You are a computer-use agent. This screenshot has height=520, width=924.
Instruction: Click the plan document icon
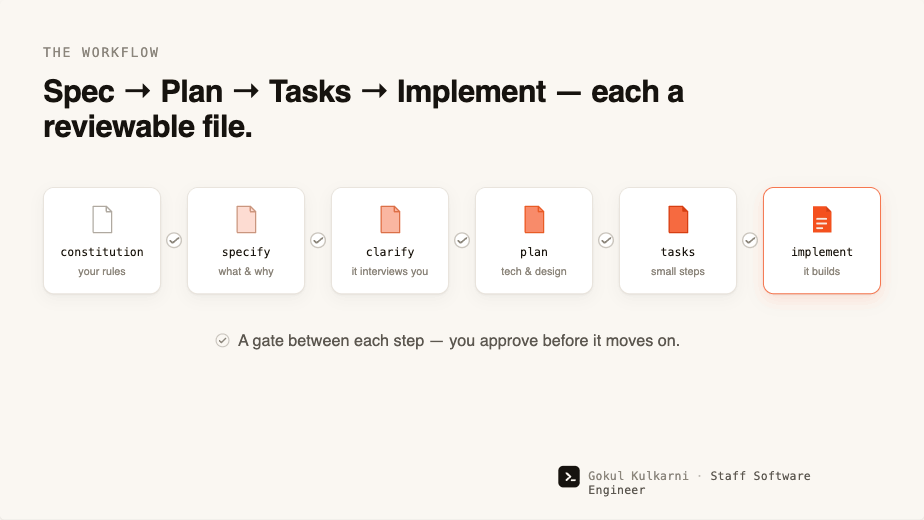tap(534, 219)
